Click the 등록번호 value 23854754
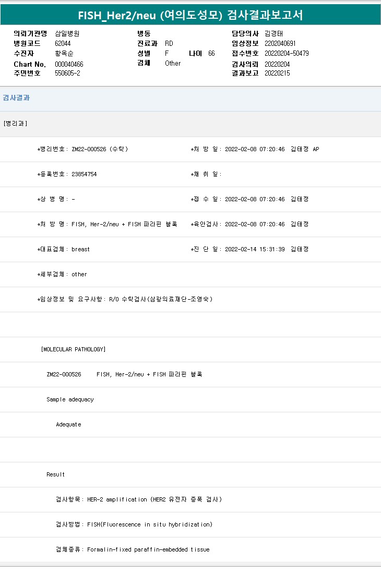The height and width of the screenshot is (588, 381). [84, 174]
